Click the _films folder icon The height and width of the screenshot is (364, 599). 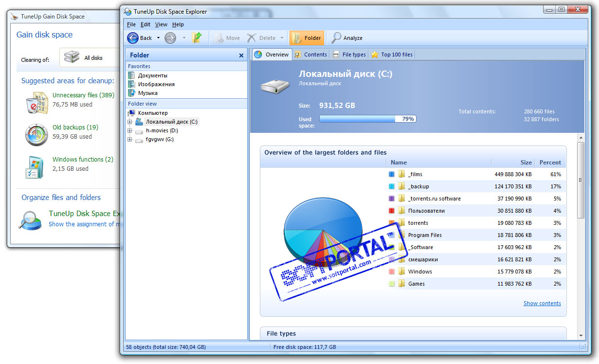[x=401, y=174]
